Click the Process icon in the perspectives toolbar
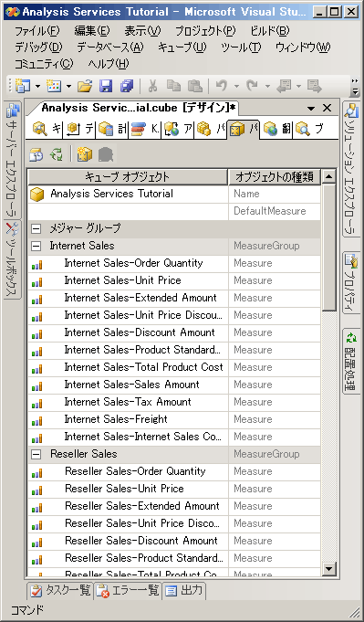The width and height of the screenshot is (364, 622). (x=36, y=154)
